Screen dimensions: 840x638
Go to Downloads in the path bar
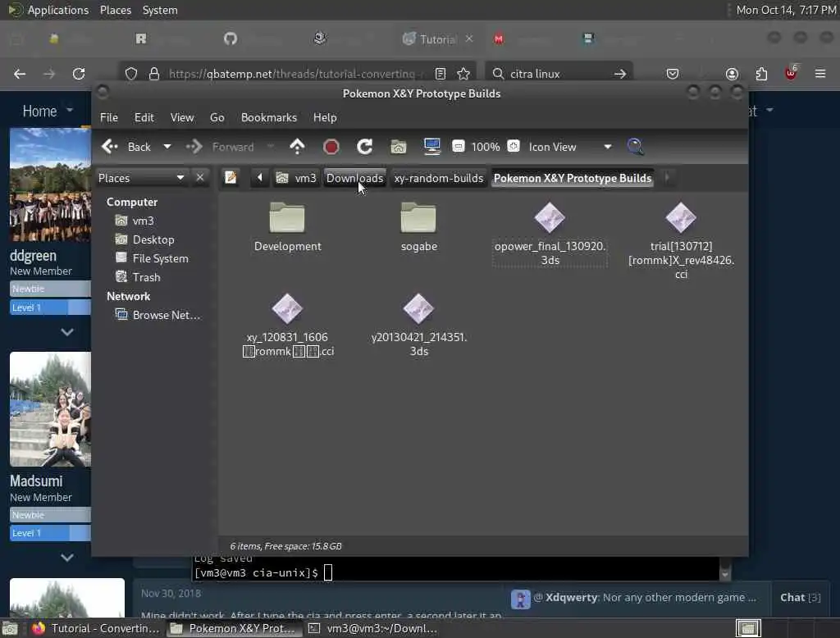click(x=354, y=179)
